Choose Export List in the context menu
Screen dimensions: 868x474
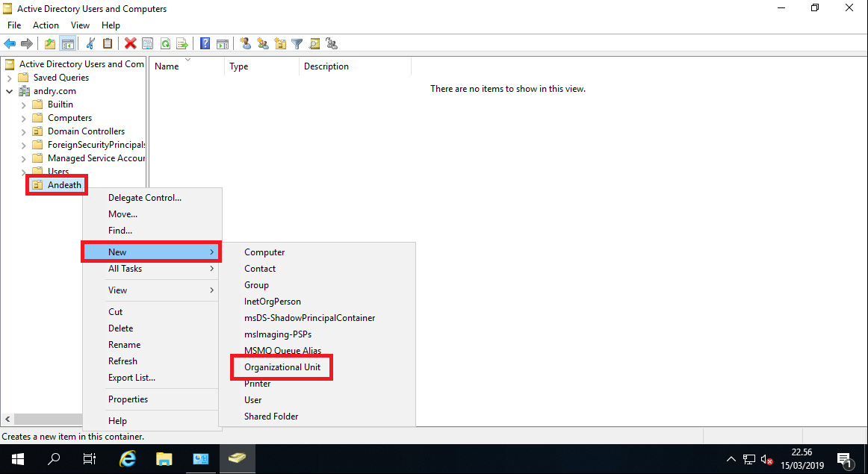[x=152, y=378]
